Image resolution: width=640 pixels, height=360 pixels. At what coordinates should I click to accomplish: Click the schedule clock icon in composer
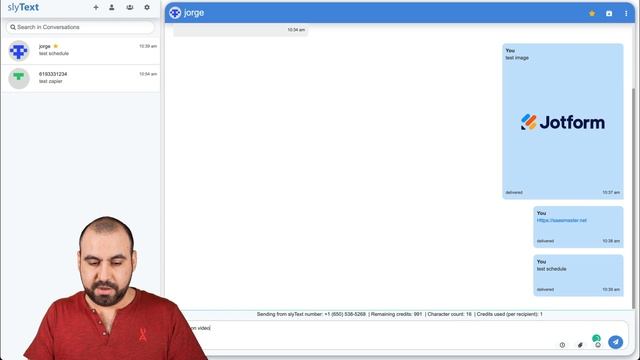(562, 345)
